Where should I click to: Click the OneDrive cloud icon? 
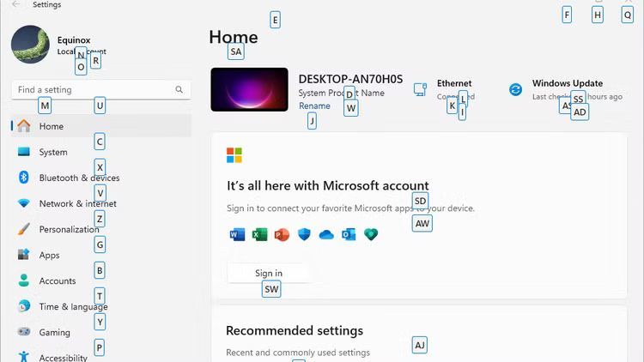coord(326,235)
